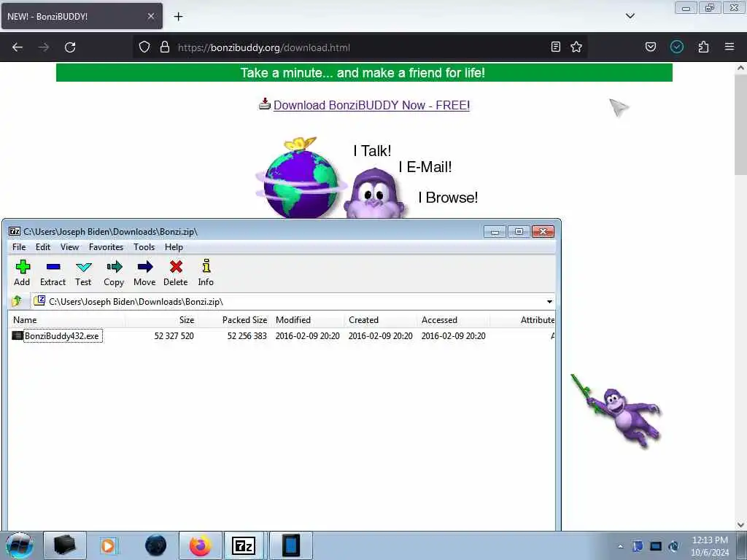
Task: Select the Copy tool in 7-Zip
Action: pos(114,273)
